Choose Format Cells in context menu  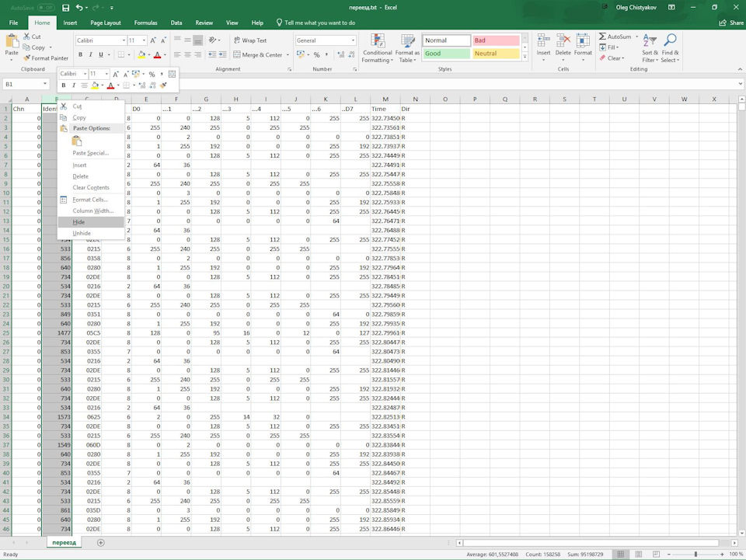pos(91,200)
